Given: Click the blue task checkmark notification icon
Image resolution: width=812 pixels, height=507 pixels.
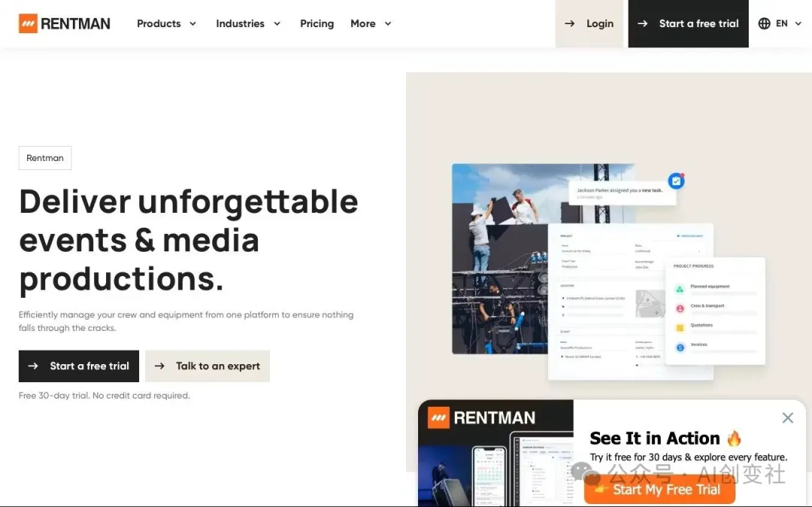Looking at the screenshot, I should point(676,181).
